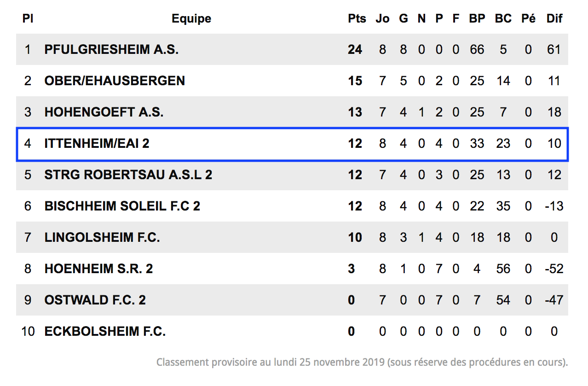
Task: Click the BP column header
Action: point(477,18)
